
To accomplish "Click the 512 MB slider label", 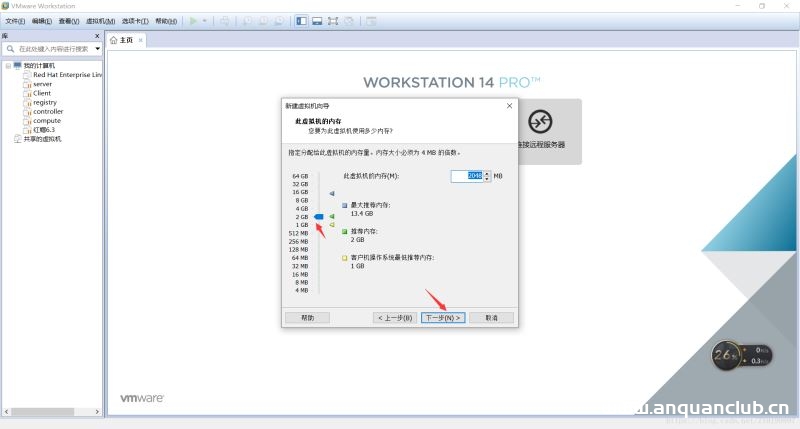I will (x=298, y=233).
